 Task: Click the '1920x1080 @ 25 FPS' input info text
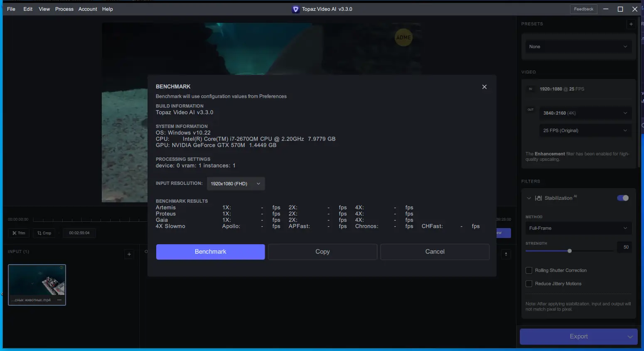(562, 89)
